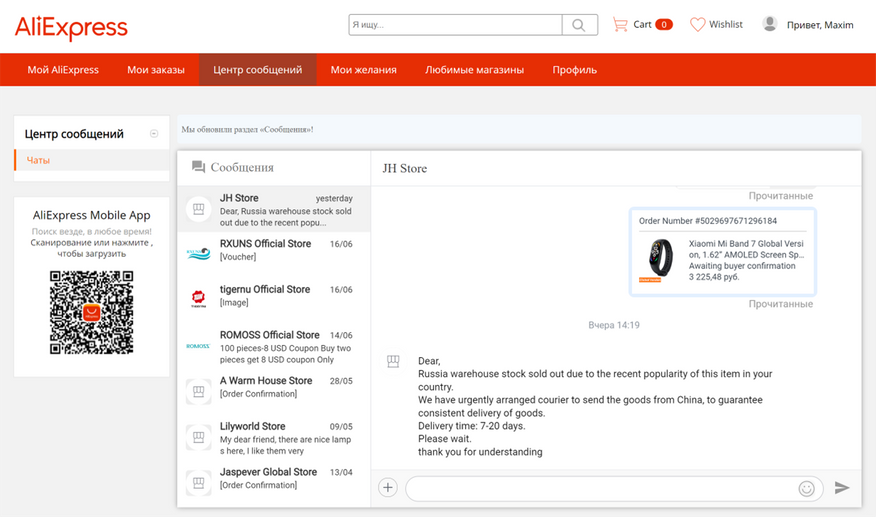
Task: Click the Wishlist link text
Action: point(726,25)
